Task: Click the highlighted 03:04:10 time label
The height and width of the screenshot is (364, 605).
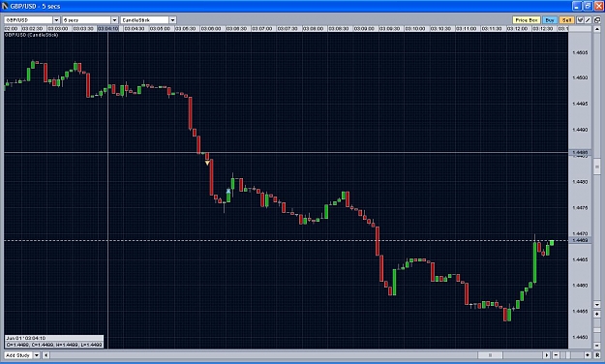Action: click(108, 29)
